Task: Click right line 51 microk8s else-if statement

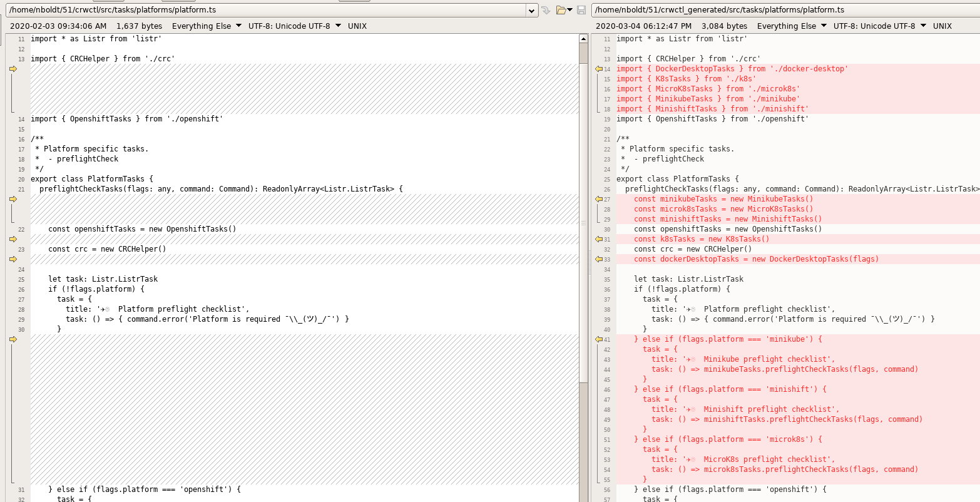Action: 728,439
